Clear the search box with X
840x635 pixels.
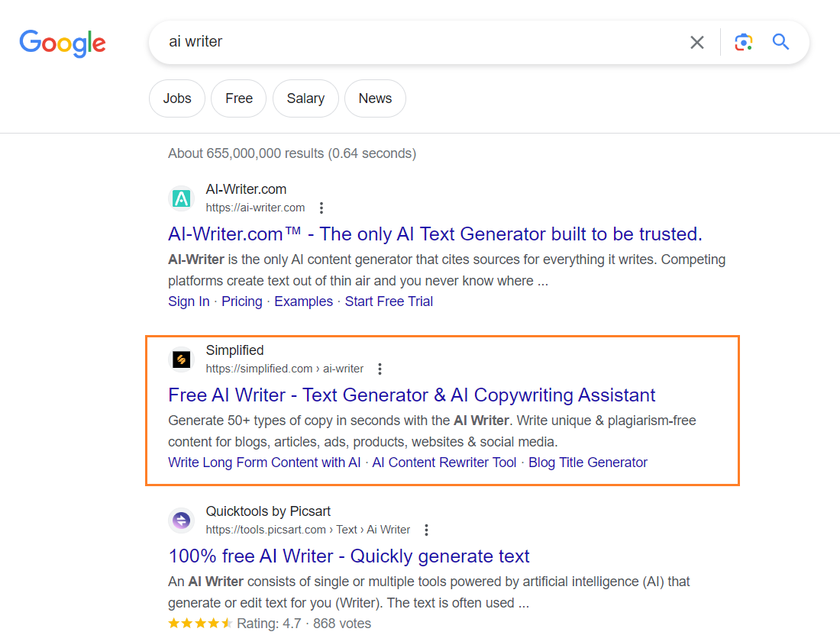tap(696, 42)
